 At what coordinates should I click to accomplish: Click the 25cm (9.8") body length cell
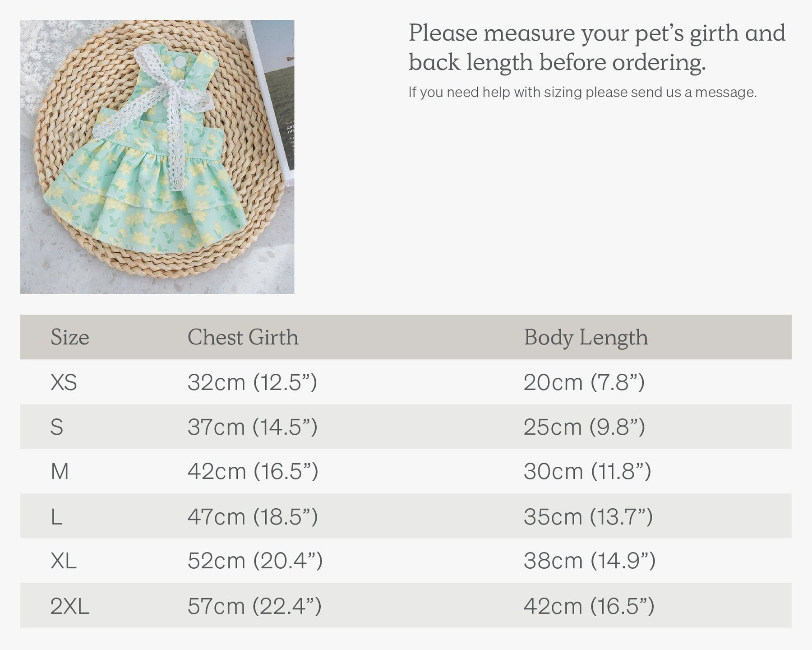click(x=584, y=427)
